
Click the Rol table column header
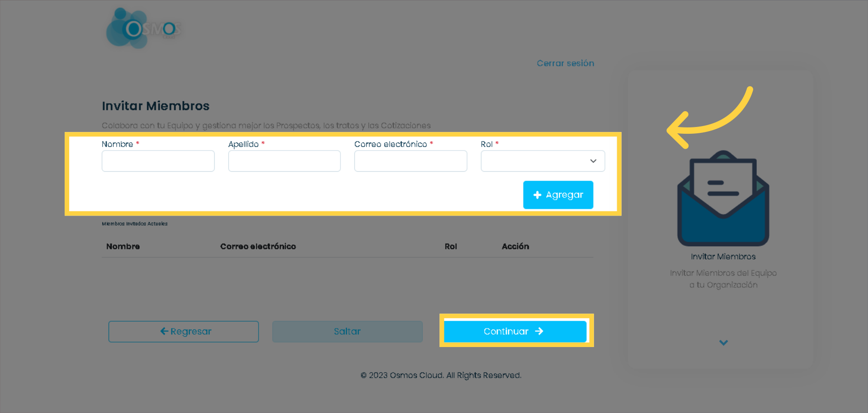(451, 246)
